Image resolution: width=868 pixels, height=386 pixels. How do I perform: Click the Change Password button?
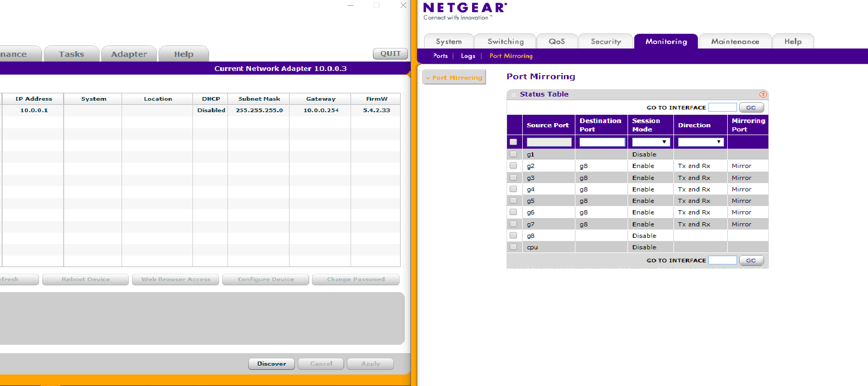(356, 280)
